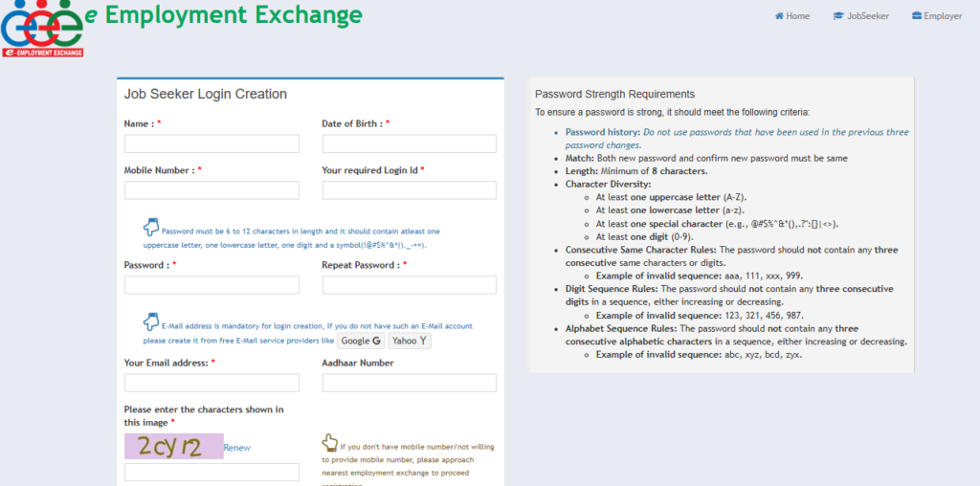The width and height of the screenshot is (980, 486).
Task: Click the Home icon in navigation
Action: pos(780,16)
